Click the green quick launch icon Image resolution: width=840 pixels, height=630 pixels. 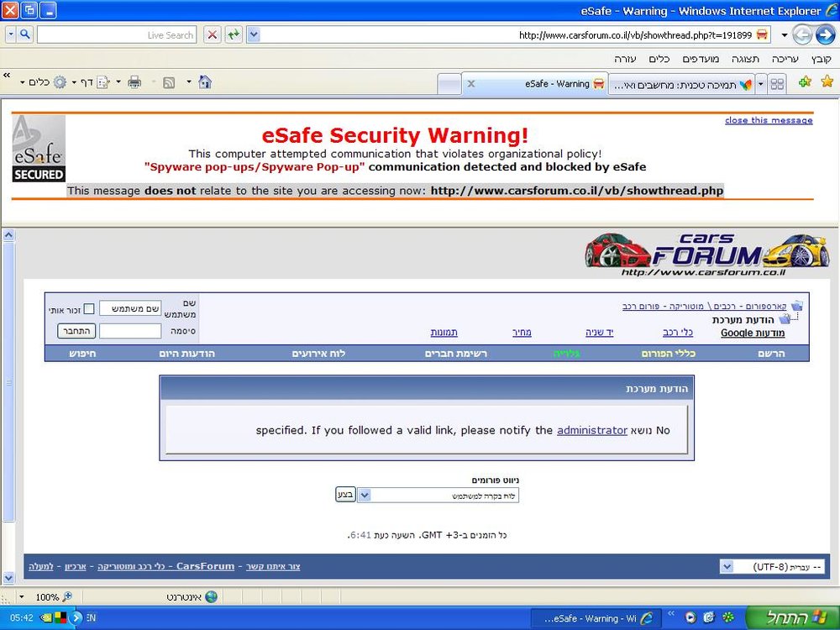728,617
